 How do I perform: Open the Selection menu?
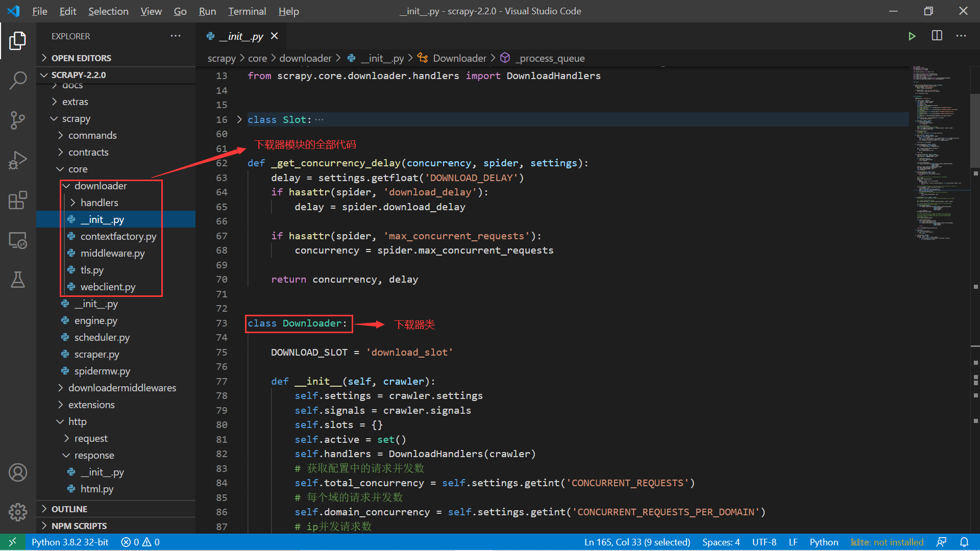coord(108,11)
